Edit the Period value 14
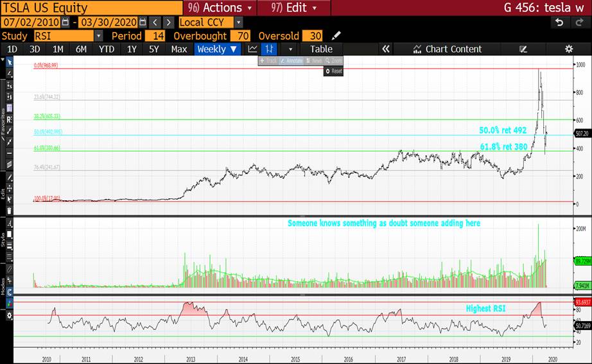The image size is (592, 364). [155, 36]
